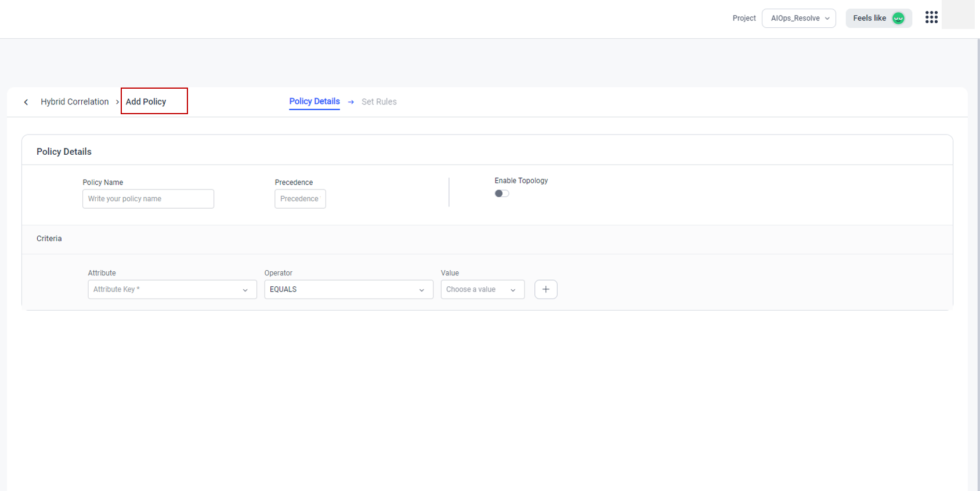This screenshot has height=491, width=980.
Task: Click the breadcrumb separator before Add Policy
Action: coord(117,102)
